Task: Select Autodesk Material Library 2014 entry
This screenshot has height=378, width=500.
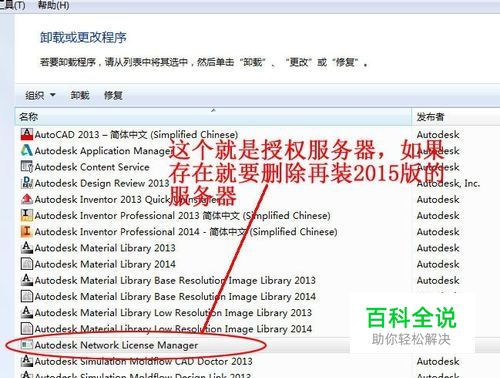Action: click(105, 264)
